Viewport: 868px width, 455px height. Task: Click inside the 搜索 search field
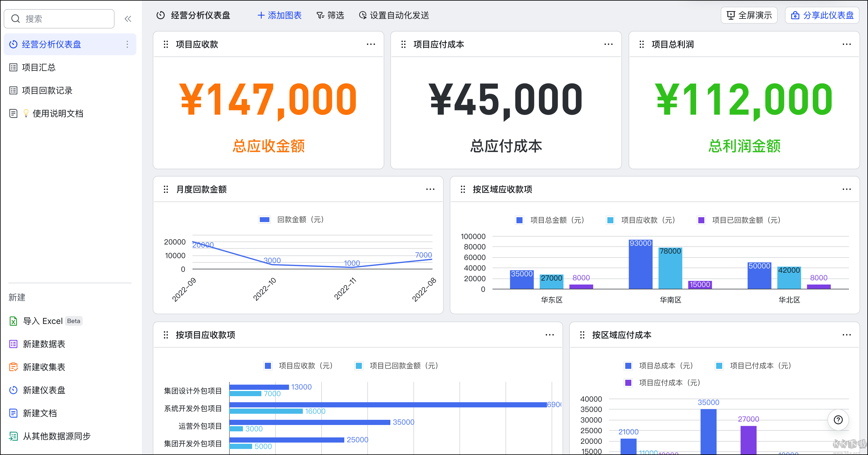coord(59,19)
